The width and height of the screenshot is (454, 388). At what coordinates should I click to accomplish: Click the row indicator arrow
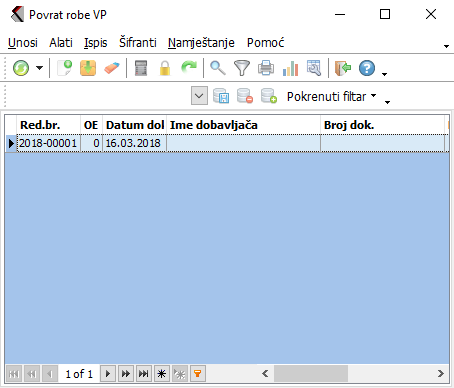(x=11, y=143)
